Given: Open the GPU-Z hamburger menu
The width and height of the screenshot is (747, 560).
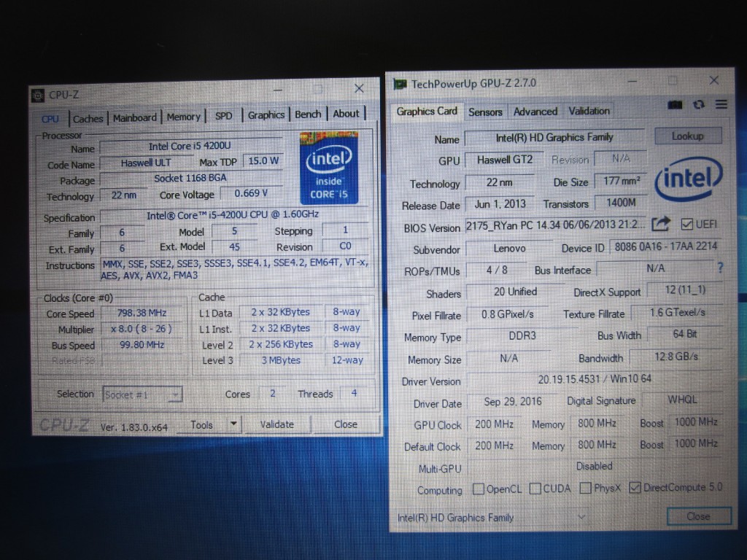Looking at the screenshot, I should point(721,104).
